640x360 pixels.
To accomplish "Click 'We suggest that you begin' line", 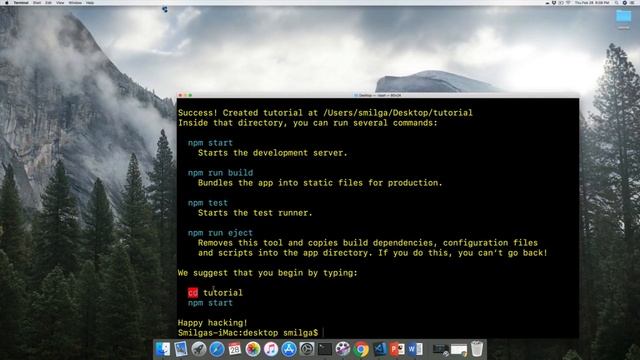I will tap(267, 273).
